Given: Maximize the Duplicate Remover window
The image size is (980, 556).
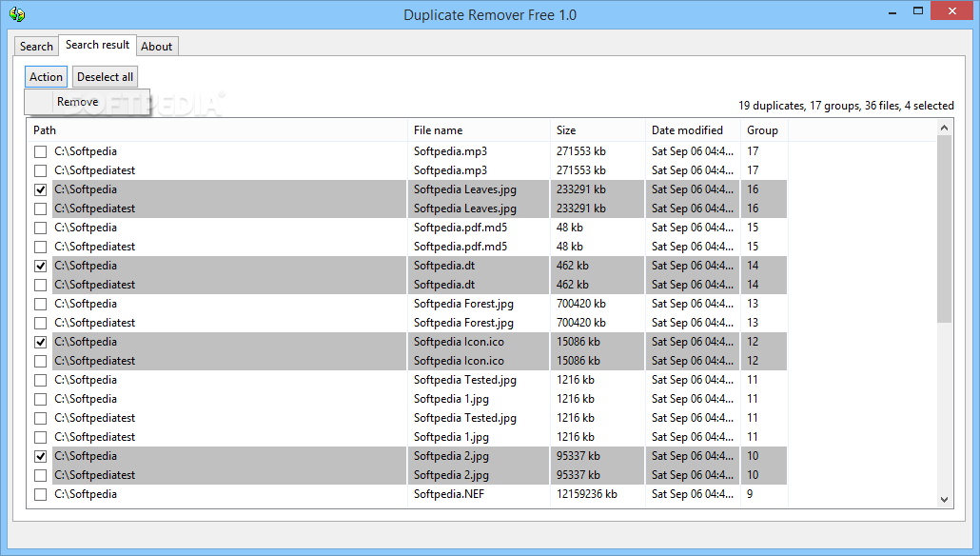Looking at the screenshot, I should pos(918,11).
